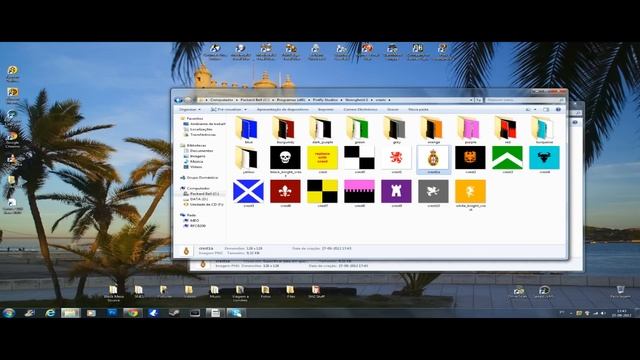Select Bibliotecas in the navigation pane
640x360 pixels.
196,145
